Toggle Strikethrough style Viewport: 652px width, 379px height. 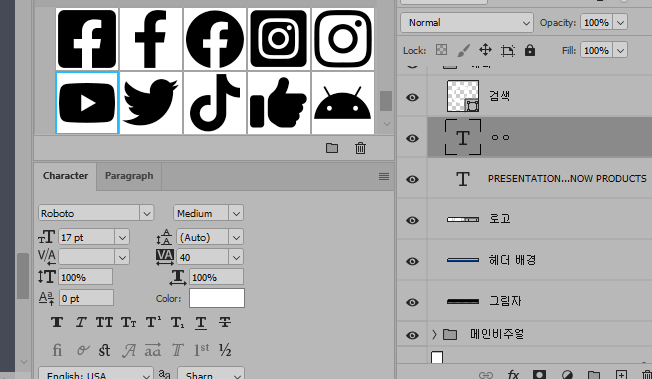[225, 322]
